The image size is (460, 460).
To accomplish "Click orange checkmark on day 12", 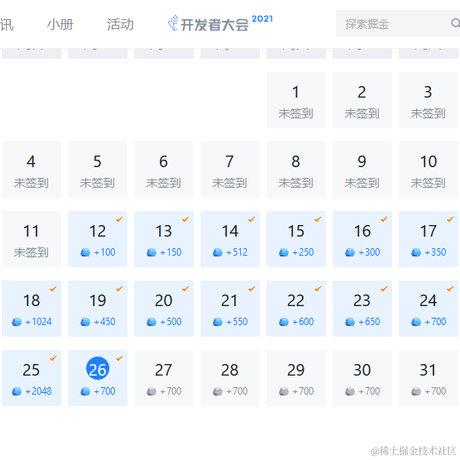I will 119,219.
